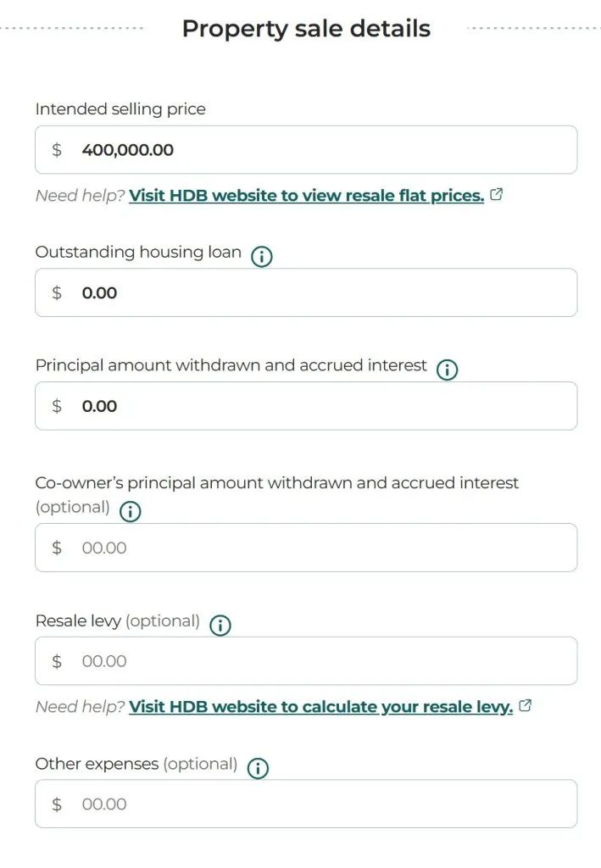Open info tooltip for Outstanding housing loan

coord(262,256)
